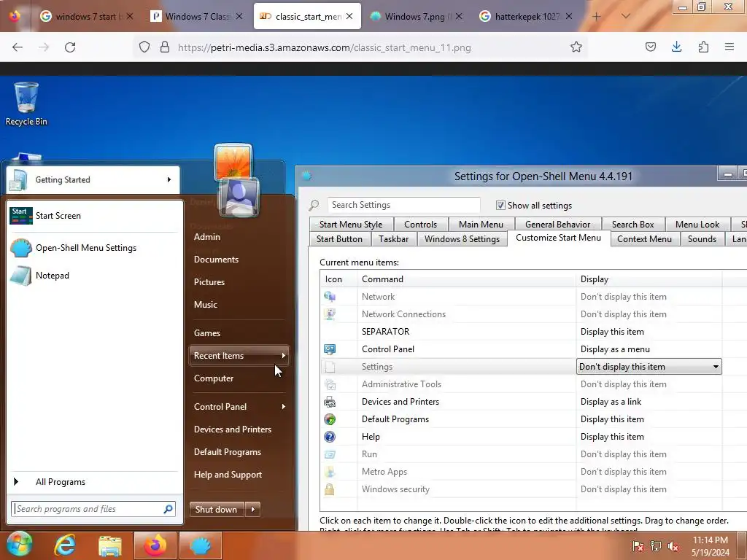
Task: Expand the Control Panel submenu in start menu
Action: coord(284,407)
